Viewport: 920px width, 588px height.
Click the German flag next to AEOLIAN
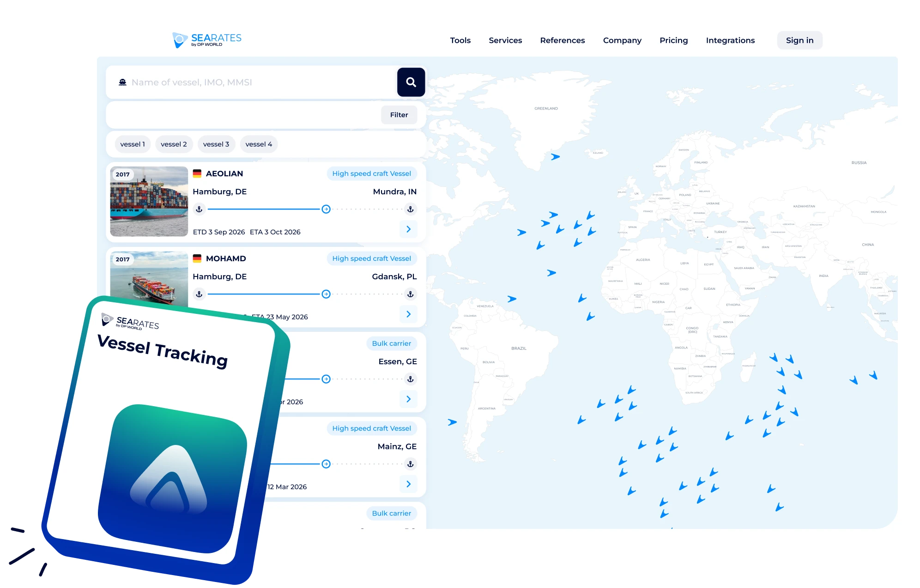(197, 174)
